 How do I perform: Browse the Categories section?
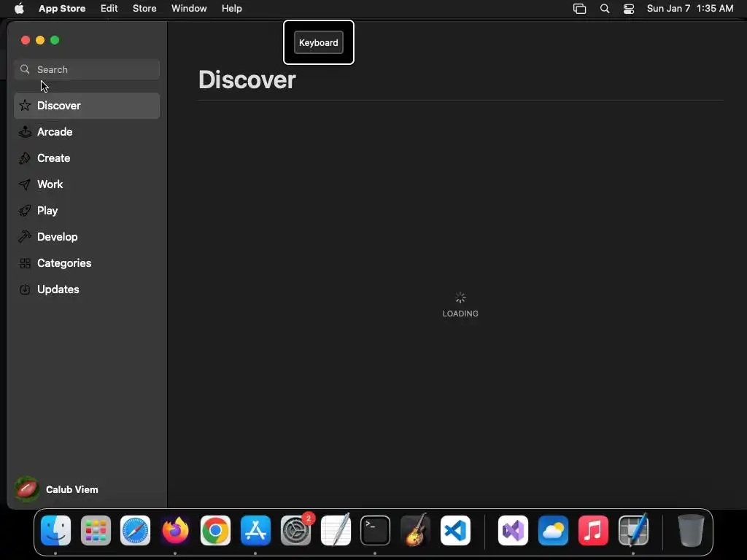tap(87, 262)
